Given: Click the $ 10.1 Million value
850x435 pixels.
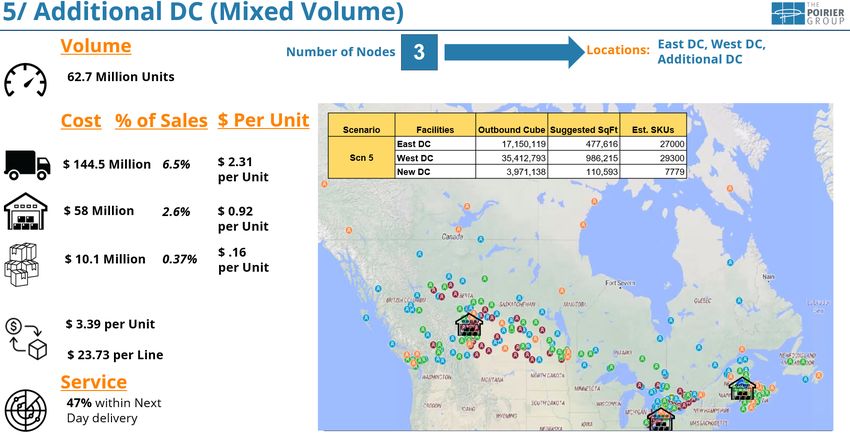Looking at the screenshot, I should tap(105, 259).
